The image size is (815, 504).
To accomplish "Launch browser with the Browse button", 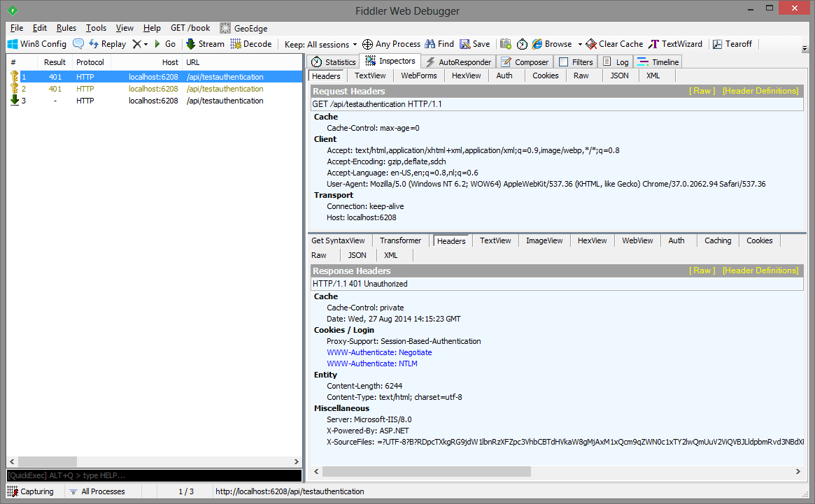I will [x=552, y=44].
